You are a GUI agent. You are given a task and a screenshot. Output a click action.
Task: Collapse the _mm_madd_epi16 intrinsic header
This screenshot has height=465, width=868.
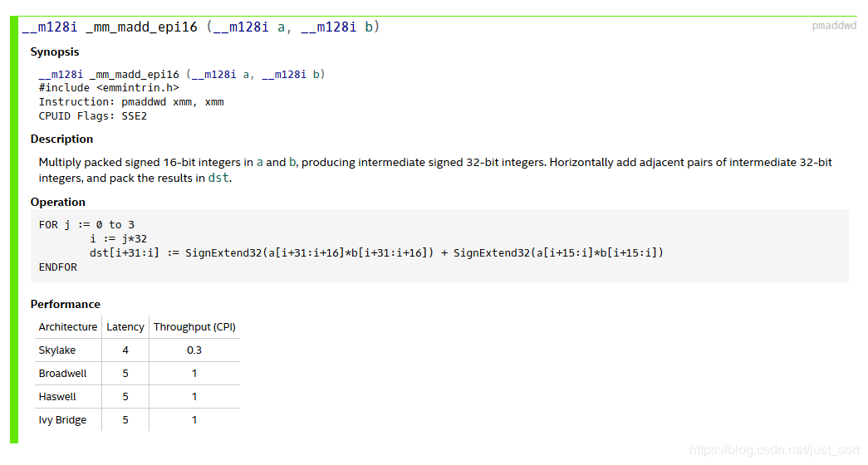point(200,27)
